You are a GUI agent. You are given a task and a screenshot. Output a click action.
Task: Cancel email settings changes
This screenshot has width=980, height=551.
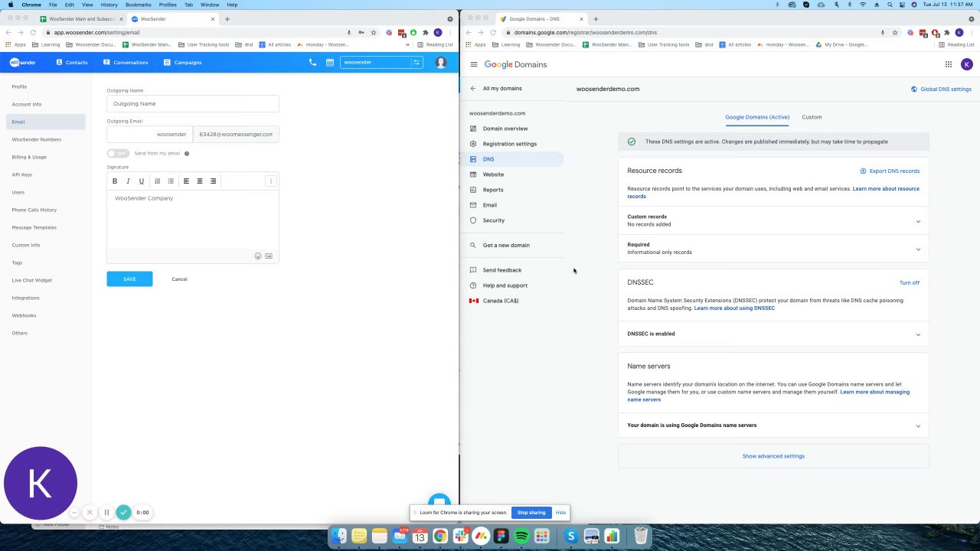pyautogui.click(x=179, y=279)
